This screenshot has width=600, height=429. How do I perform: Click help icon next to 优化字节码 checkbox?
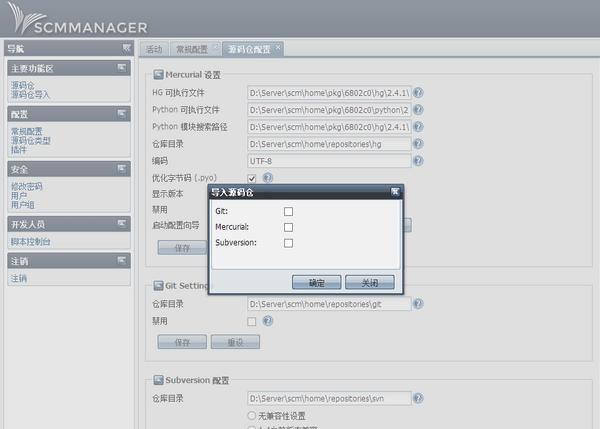pos(268,177)
